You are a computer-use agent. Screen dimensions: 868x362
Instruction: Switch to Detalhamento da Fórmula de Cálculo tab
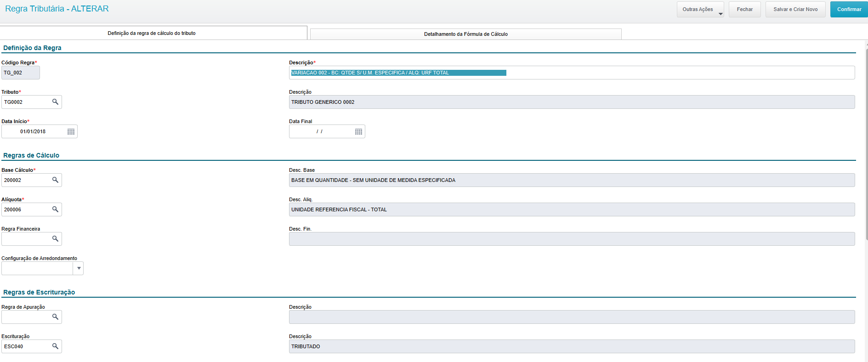[465, 34]
